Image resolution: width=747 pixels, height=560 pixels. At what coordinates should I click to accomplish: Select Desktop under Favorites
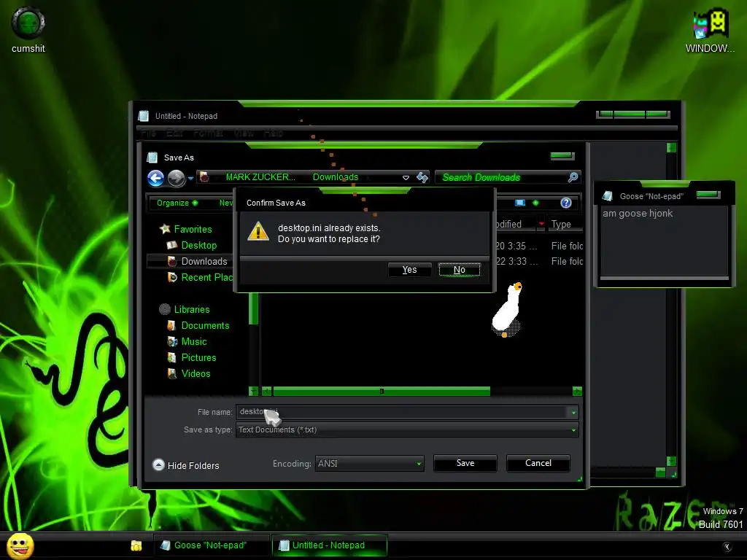[x=198, y=245]
